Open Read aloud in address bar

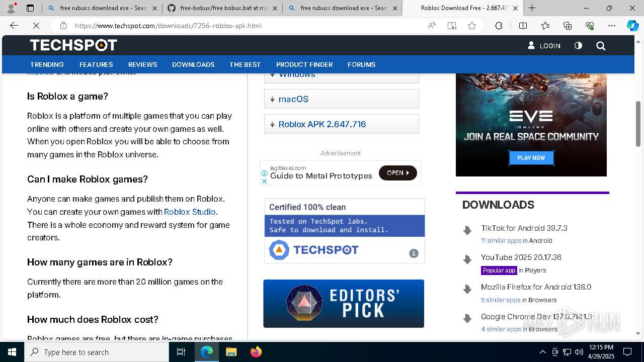[x=432, y=26]
